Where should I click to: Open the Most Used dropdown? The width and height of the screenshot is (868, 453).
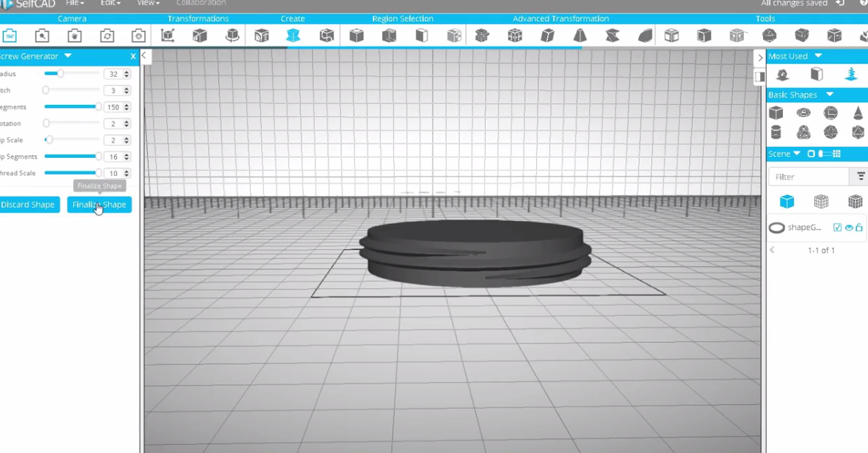(818, 56)
